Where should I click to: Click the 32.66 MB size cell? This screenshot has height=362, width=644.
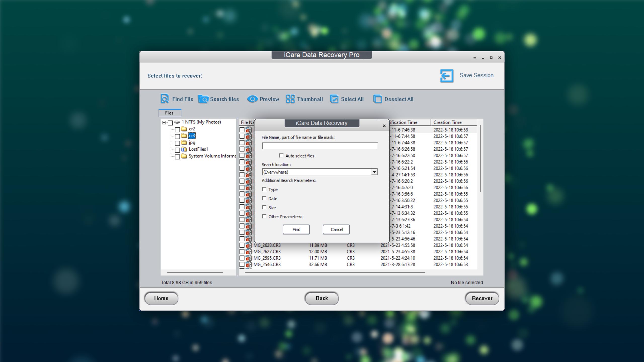click(318, 264)
